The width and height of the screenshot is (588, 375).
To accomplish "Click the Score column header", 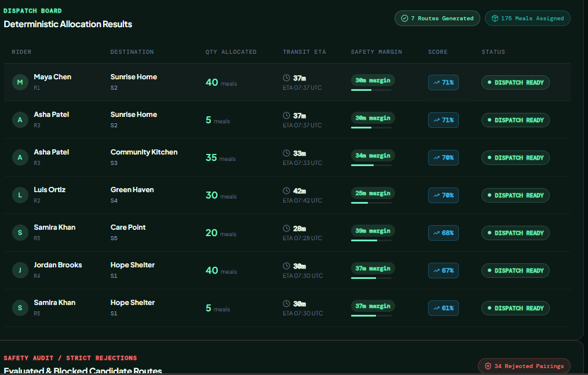I will 437,52.
